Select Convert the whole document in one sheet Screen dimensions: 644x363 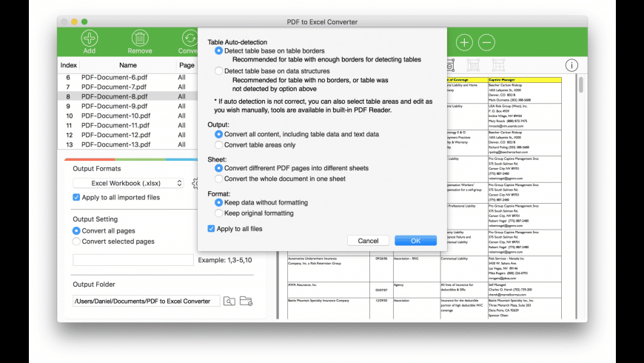pos(218,179)
